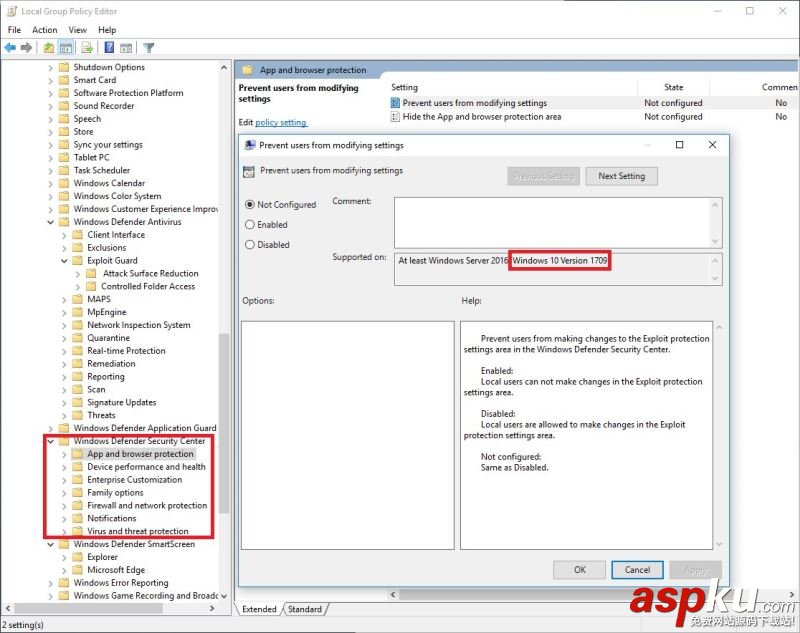
Task: Expand the Real-time Protection node
Action: (x=64, y=351)
